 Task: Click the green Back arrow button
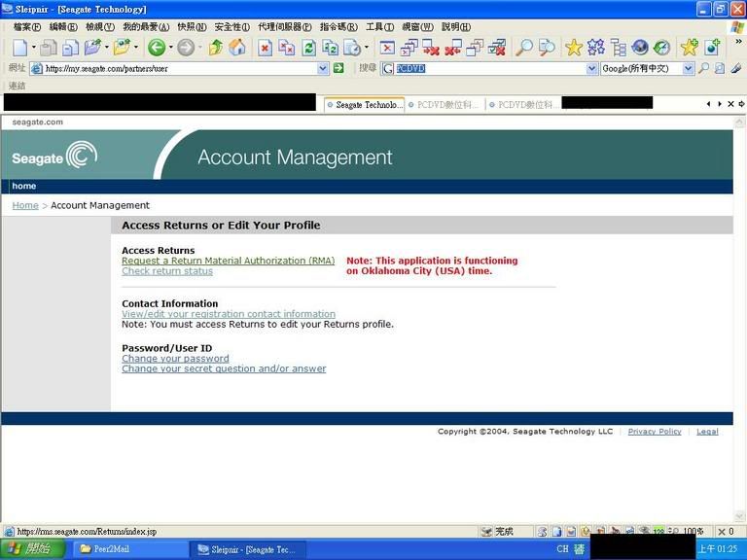click(157, 48)
